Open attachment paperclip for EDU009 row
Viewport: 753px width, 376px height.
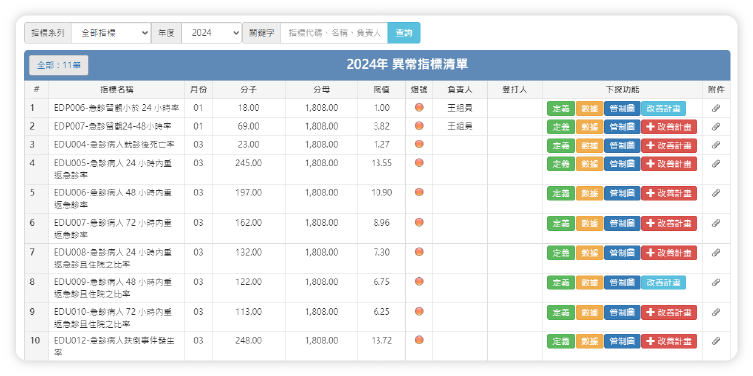[x=716, y=282]
